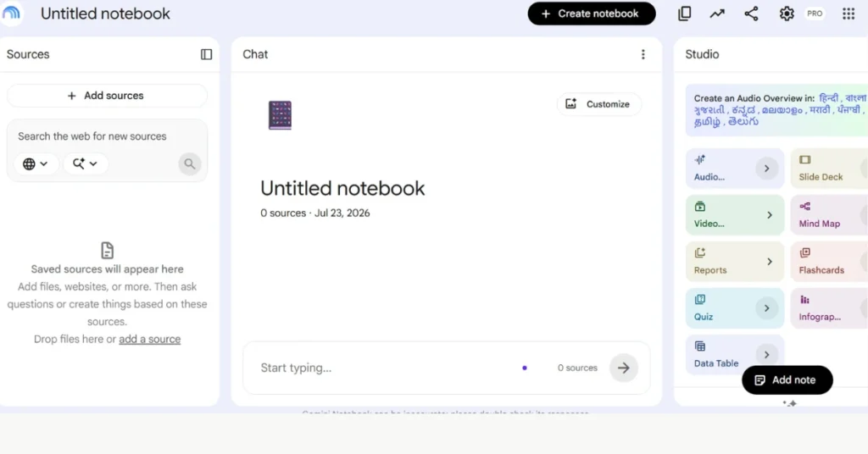Click the Add note button
Viewport: 868px width, 454px height.
pyautogui.click(x=787, y=380)
